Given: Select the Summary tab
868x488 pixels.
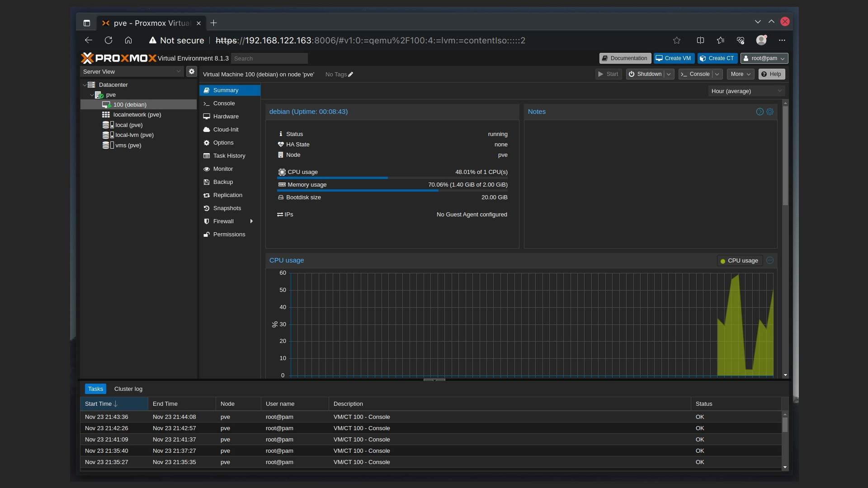Looking at the screenshot, I should [x=226, y=90].
